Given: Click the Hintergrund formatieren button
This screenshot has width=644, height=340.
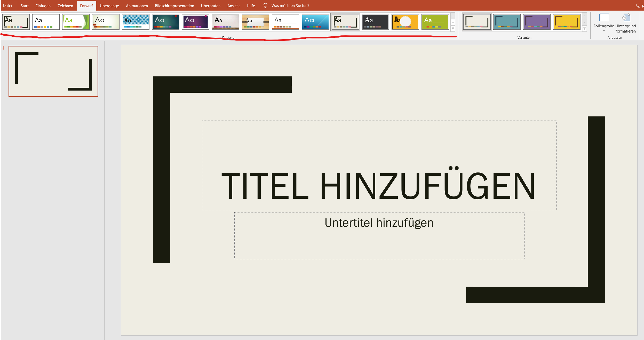Looking at the screenshot, I should point(625,23).
